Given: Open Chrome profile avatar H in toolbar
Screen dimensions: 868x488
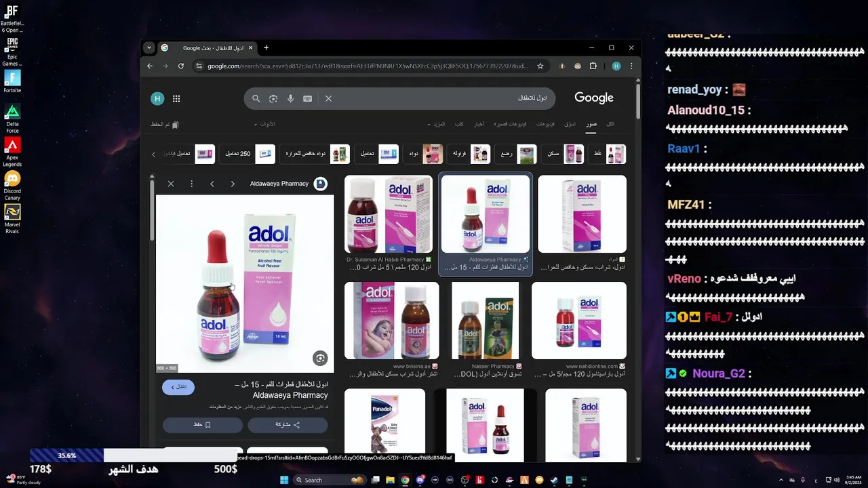Looking at the screenshot, I should pyautogui.click(x=616, y=66).
